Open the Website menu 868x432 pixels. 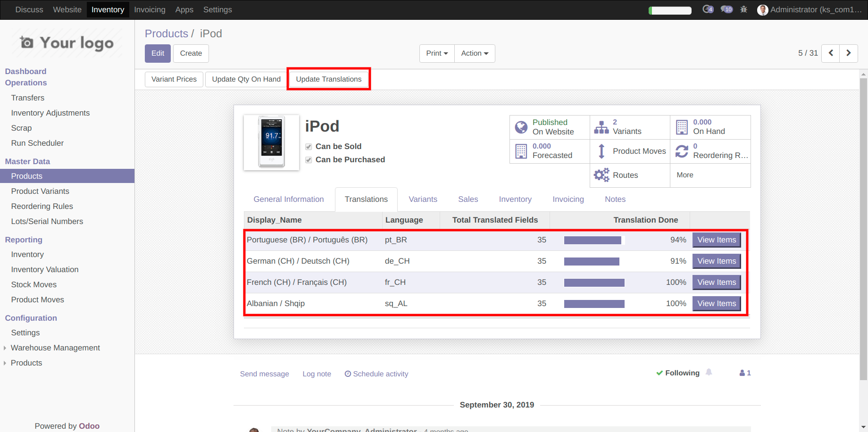(x=67, y=9)
